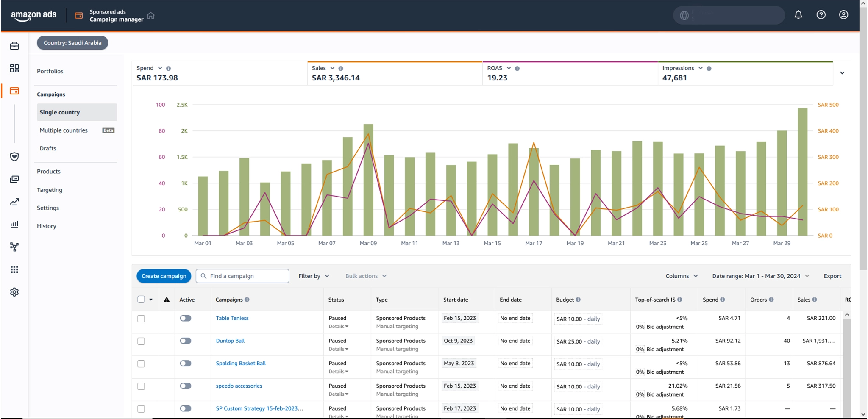Click the notifications bell icon
The image size is (868, 419).
pos(798,15)
